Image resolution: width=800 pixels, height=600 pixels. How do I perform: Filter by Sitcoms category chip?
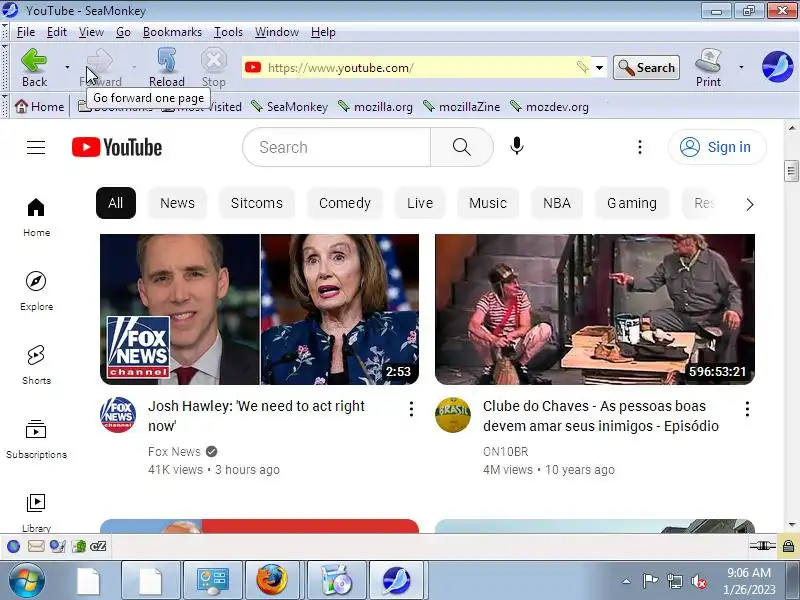pos(257,203)
